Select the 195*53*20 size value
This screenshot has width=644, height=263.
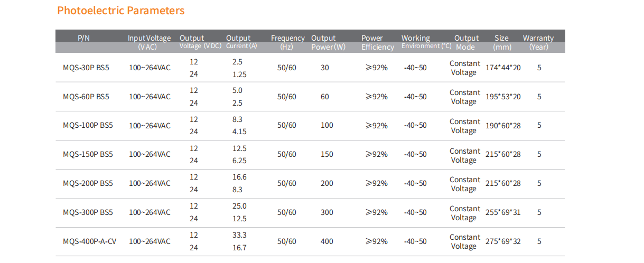coord(503,97)
